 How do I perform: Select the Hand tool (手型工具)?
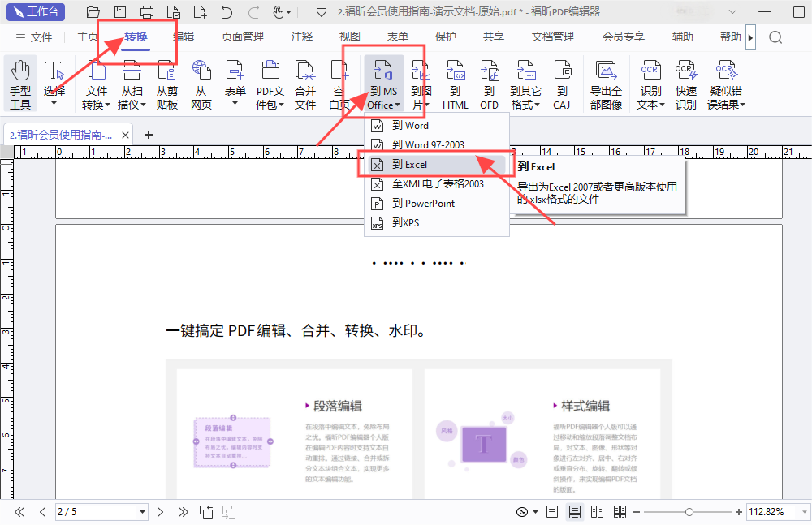(20, 84)
